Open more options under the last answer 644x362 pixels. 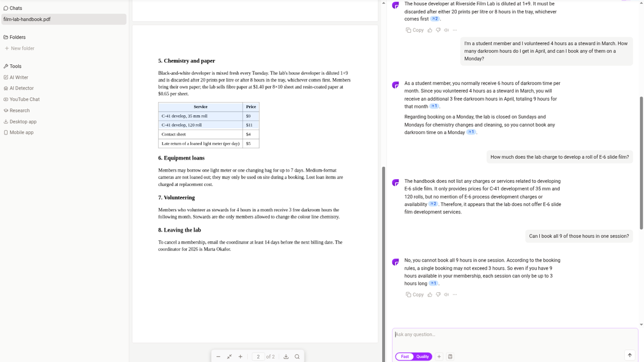pyautogui.click(x=455, y=295)
